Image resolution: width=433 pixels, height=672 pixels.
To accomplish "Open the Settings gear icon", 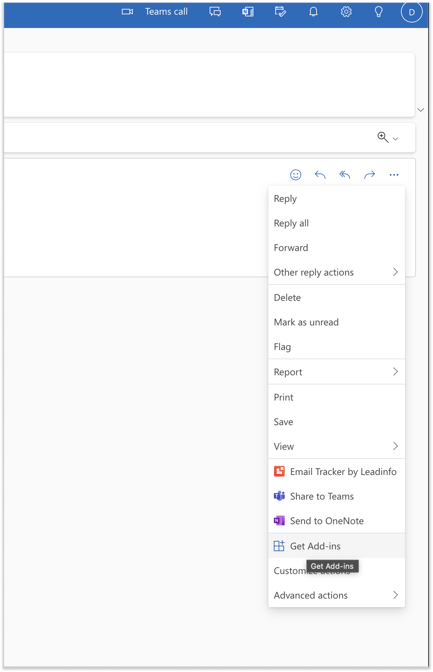I will 346,12.
